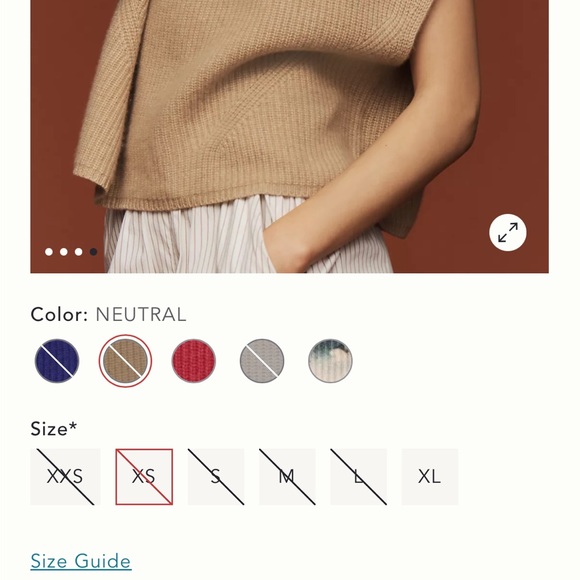The width and height of the screenshot is (580, 580).
Task: Expand the product image to fullscreen
Action: 508,233
